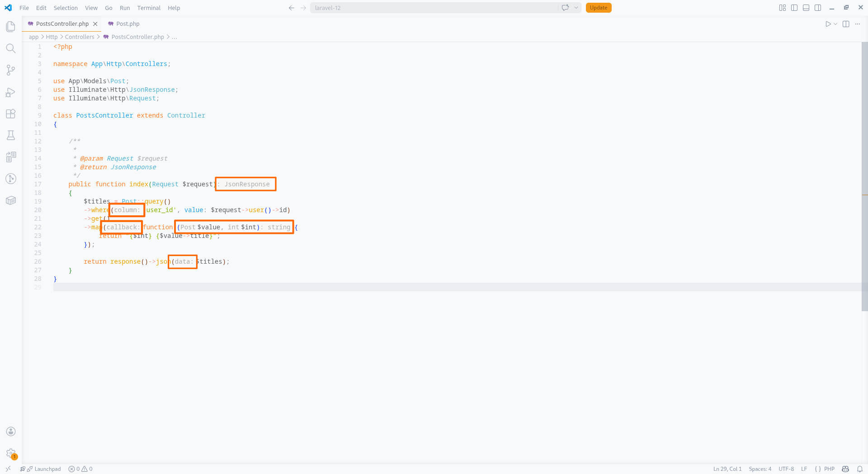Screen dimensions: 868x474
Task: Go forward with the right arrow
Action: click(303, 8)
